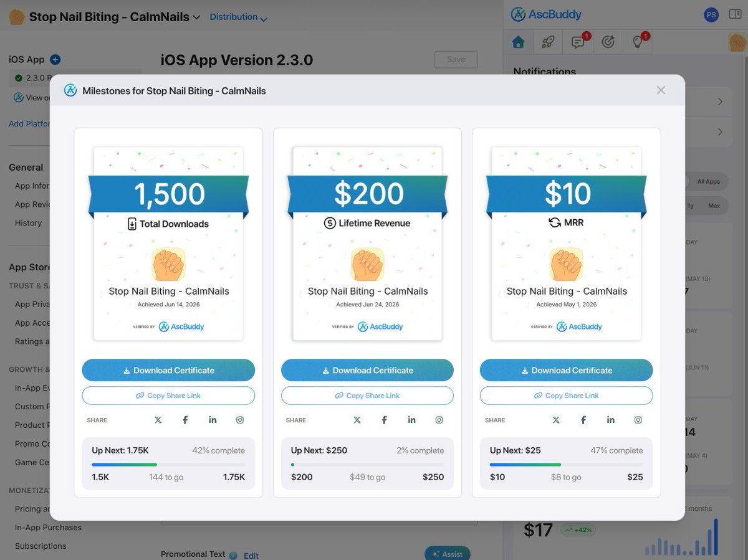The height and width of the screenshot is (560, 748).
Task: Expand the first notification row chevron
Action: 720,102
